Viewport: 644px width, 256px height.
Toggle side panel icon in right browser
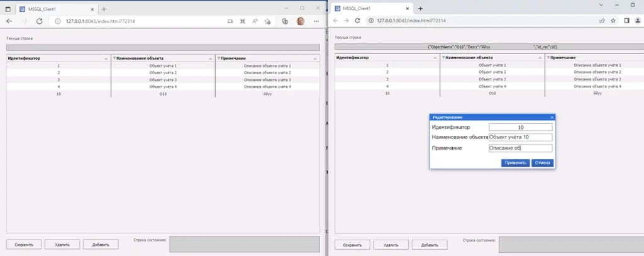[x=626, y=21]
